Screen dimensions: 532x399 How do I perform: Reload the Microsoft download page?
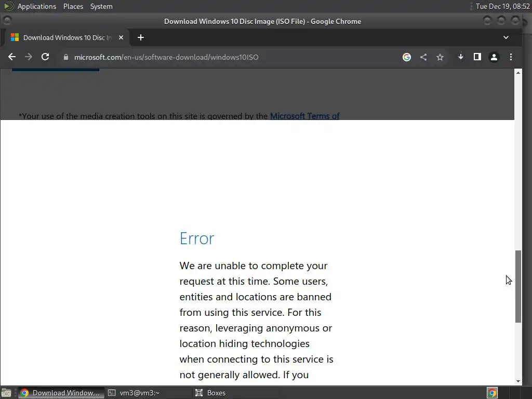pos(45,57)
